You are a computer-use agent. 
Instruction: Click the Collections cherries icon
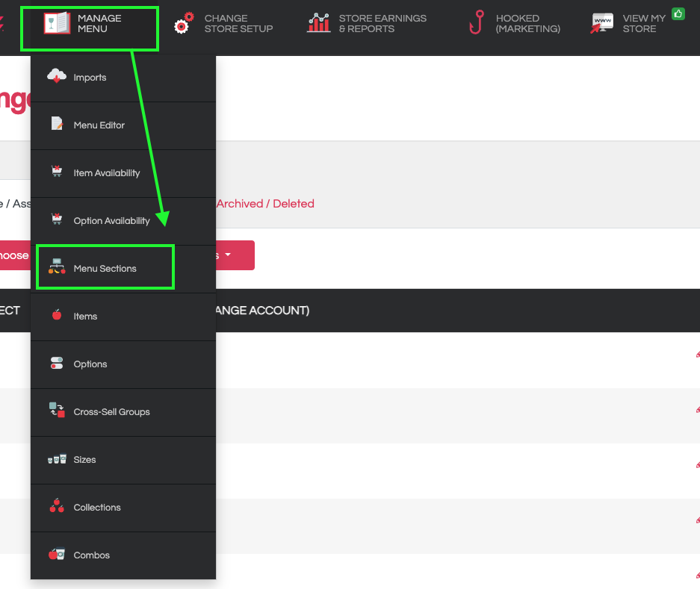pyautogui.click(x=57, y=505)
